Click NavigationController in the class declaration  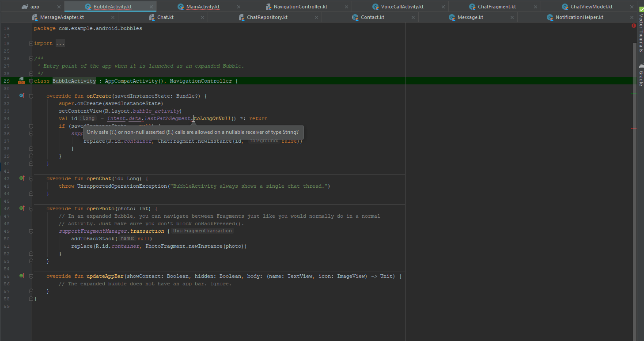(x=201, y=81)
